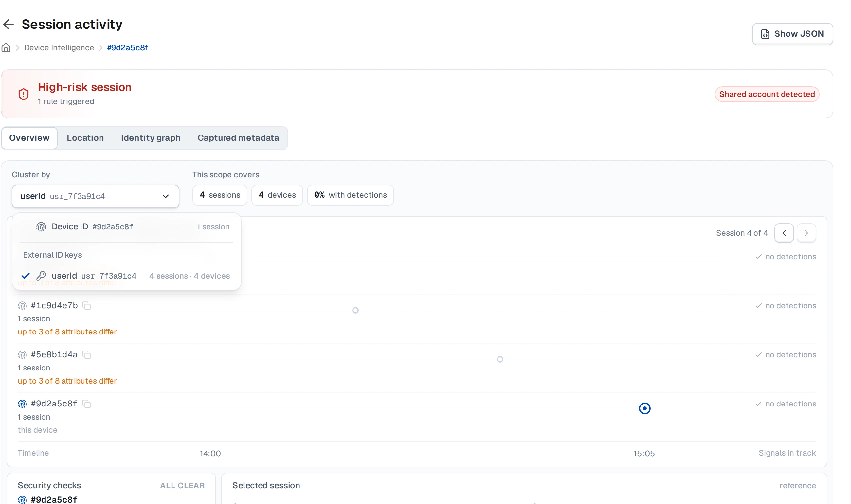Image resolution: width=851 pixels, height=504 pixels.
Task: Click the ALL CLEAR status label
Action: (x=182, y=486)
